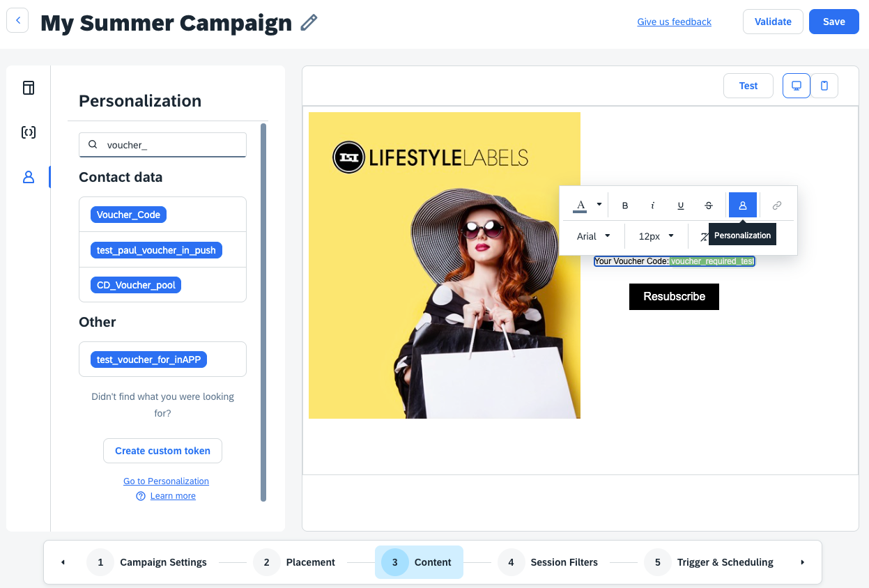The image size is (869, 588).
Task: Open the personalization person sidebar icon
Action: click(29, 177)
